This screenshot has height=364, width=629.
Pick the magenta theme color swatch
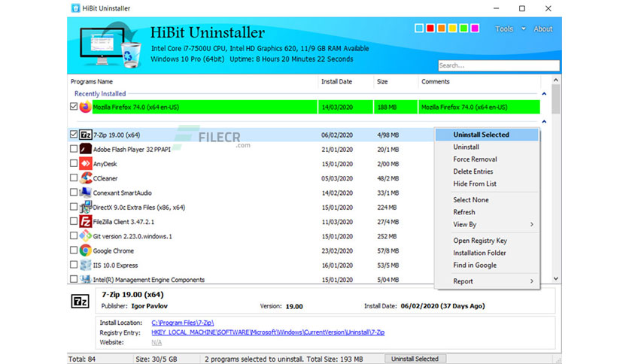(x=475, y=28)
